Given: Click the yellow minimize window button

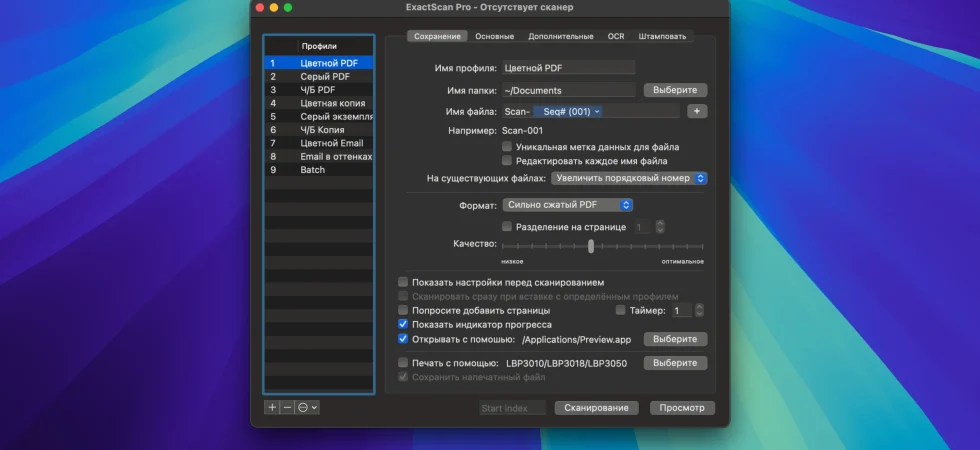Looking at the screenshot, I should (274, 8).
